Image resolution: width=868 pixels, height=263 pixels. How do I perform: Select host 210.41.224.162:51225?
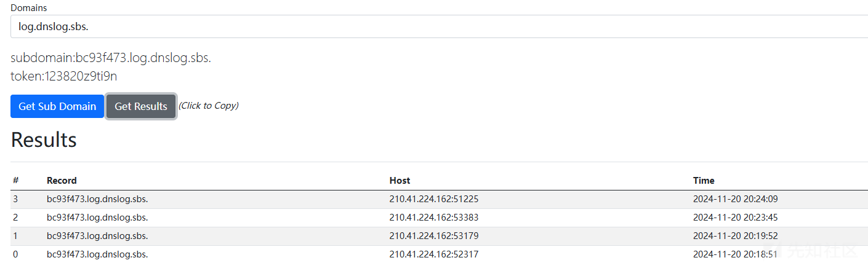[x=434, y=199]
